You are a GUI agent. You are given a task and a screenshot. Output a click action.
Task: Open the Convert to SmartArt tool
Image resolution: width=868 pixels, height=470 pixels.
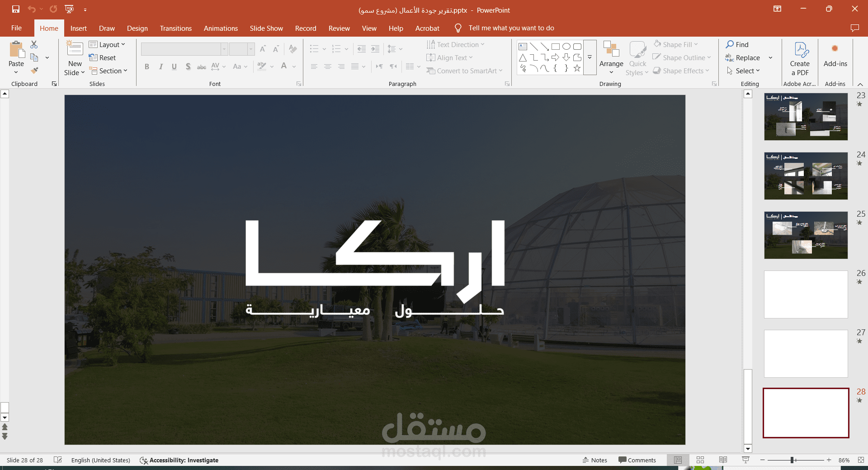tap(464, 71)
